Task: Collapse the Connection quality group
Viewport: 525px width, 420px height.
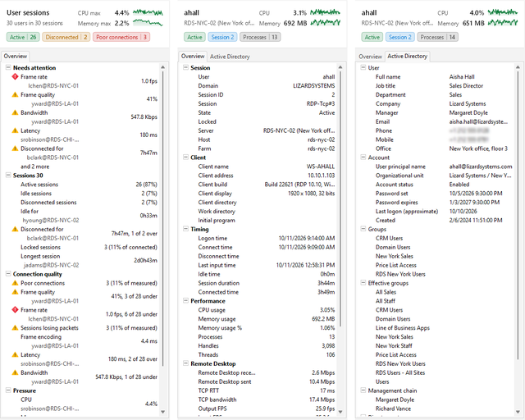Action: (x=8, y=274)
